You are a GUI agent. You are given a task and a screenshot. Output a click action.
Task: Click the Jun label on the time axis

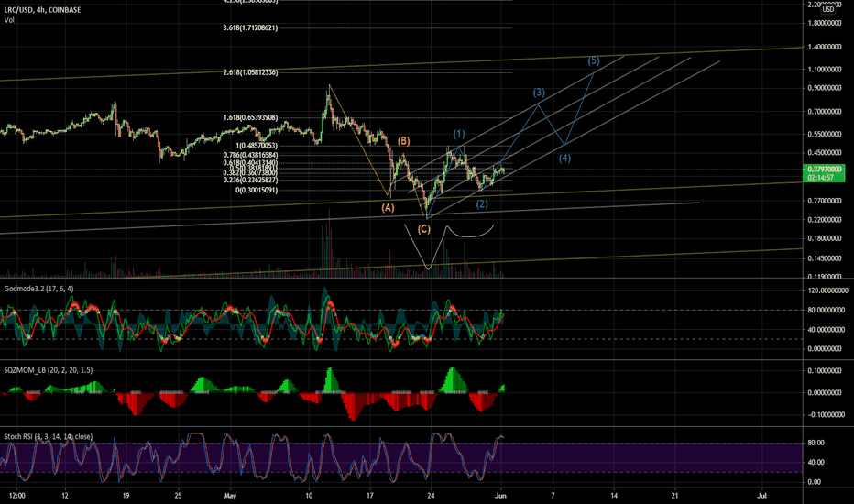[500, 496]
